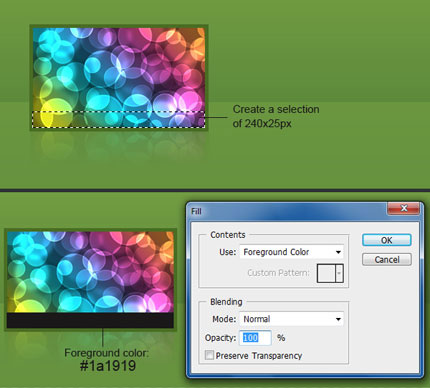The height and width of the screenshot is (388, 430).
Task: Click the '#1a1919' color code text
Action: point(108,366)
